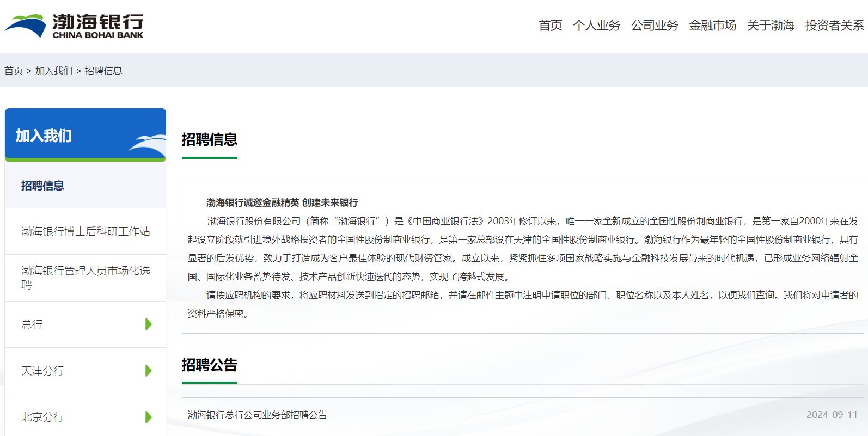
Task: Open 首页 in top navigation
Action: coord(550,26)
